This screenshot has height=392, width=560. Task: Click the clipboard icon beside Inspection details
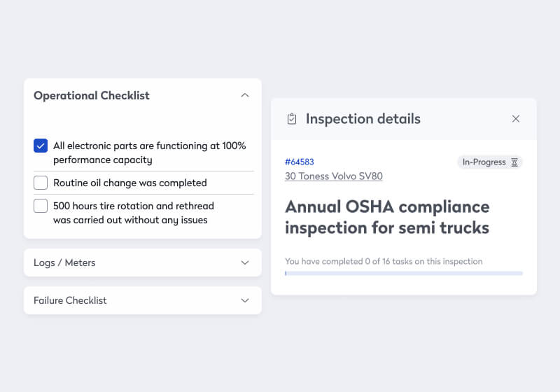tap(292, 119)
